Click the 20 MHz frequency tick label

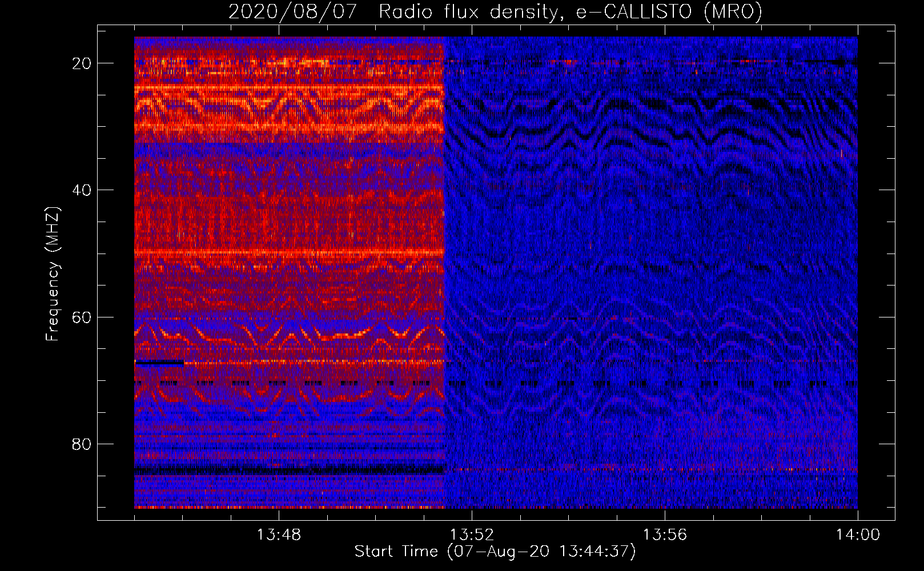click(82, 63)
